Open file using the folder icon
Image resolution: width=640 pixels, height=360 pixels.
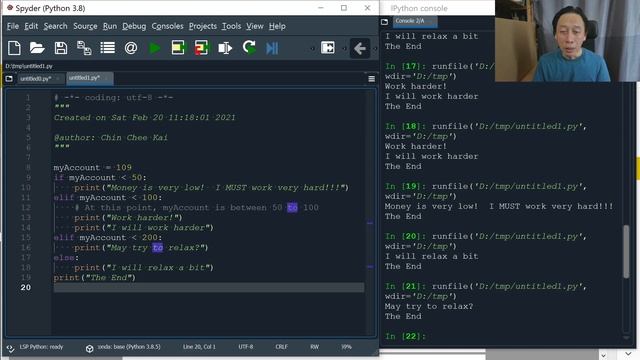pos(37,48)
